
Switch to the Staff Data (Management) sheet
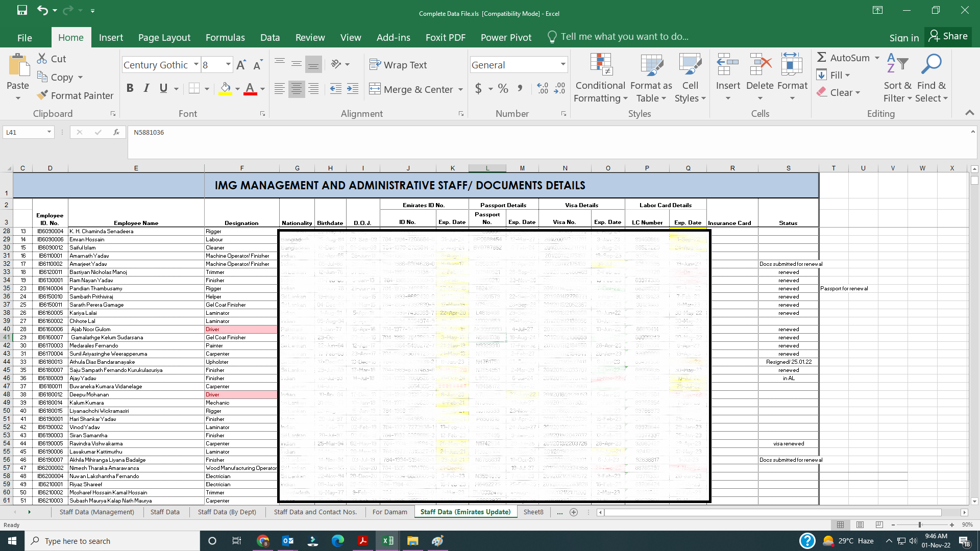pos(96,512)
